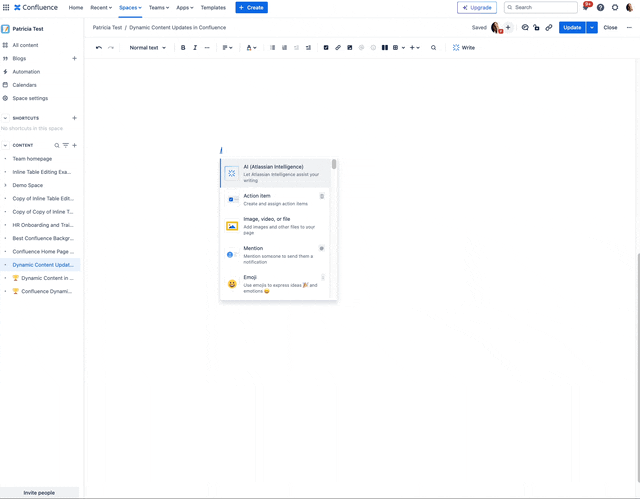640x499 pixels.
Task: Insert a mention from the toolbar
Action: [x=361, y=48]
